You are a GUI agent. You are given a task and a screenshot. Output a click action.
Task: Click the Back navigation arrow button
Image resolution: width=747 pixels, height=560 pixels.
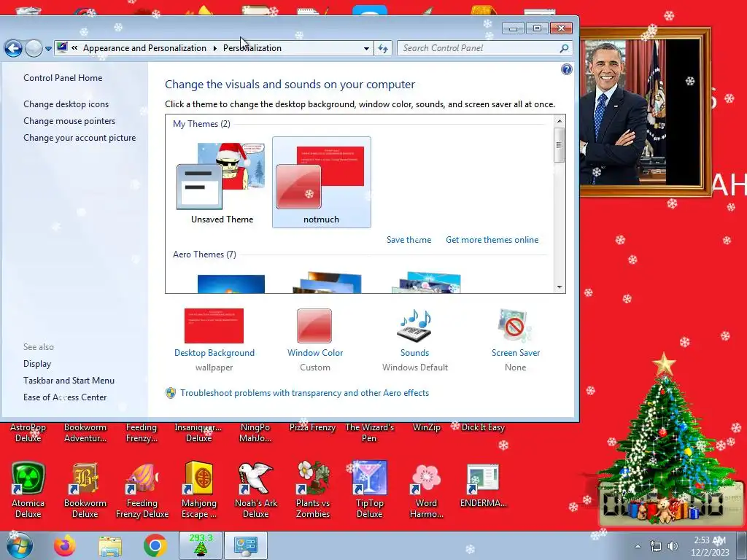pyautogui.click(x=13, y=48)
